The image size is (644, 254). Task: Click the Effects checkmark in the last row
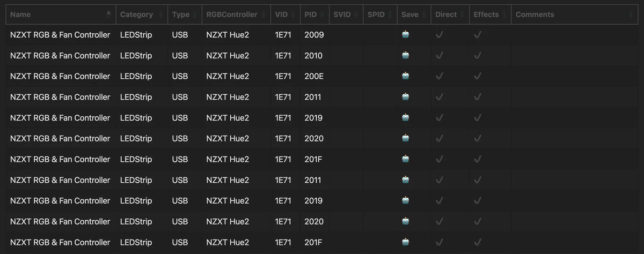point(478,242)
